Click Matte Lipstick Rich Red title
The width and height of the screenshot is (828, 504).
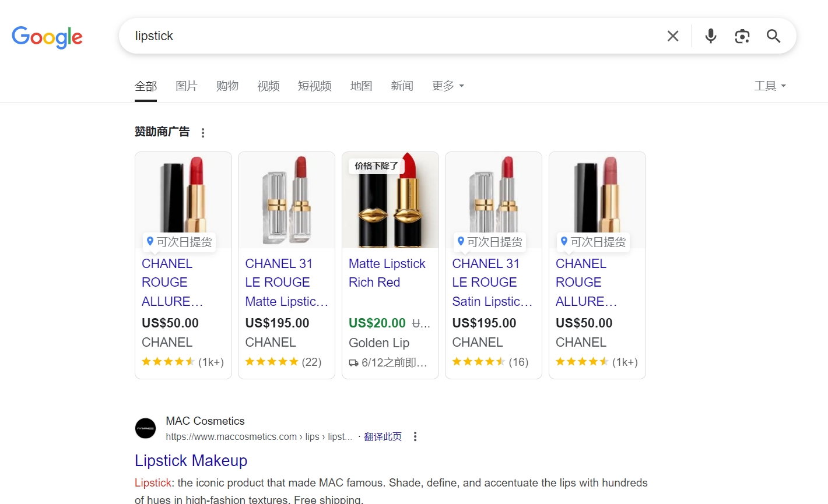[x=387, y=273]
